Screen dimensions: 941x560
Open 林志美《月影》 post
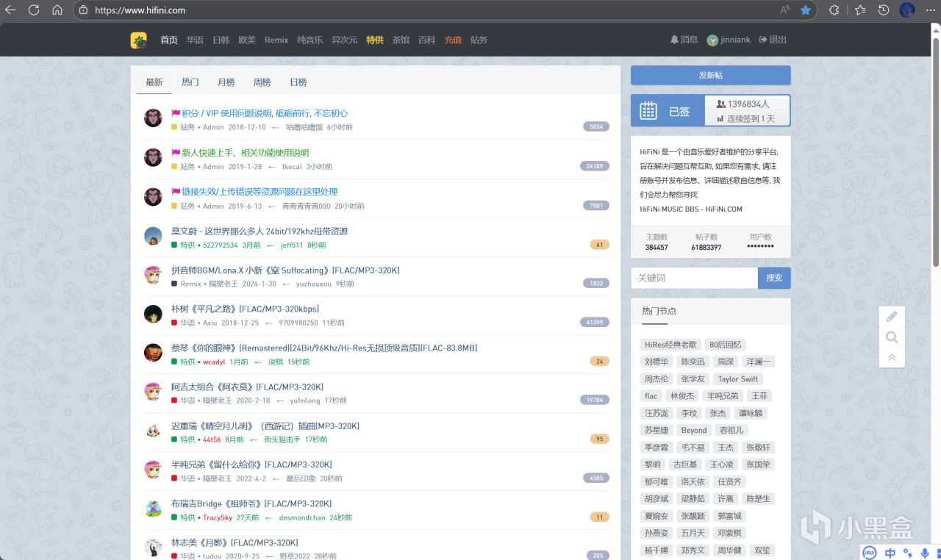tap(235, 542)
